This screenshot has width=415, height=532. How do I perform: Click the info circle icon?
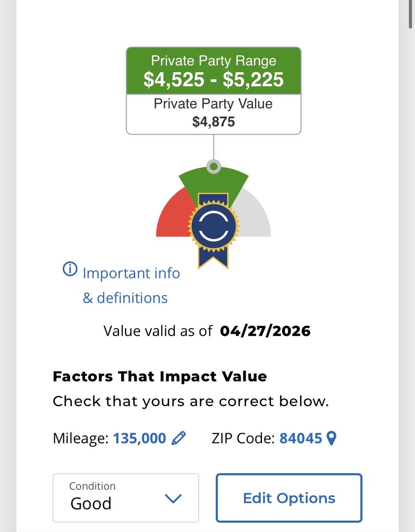coord(70,269)
